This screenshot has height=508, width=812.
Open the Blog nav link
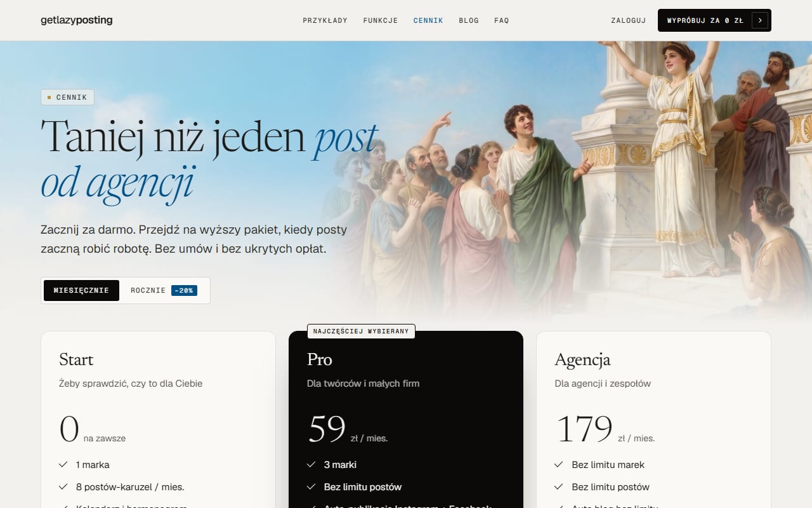pos(469,20)
